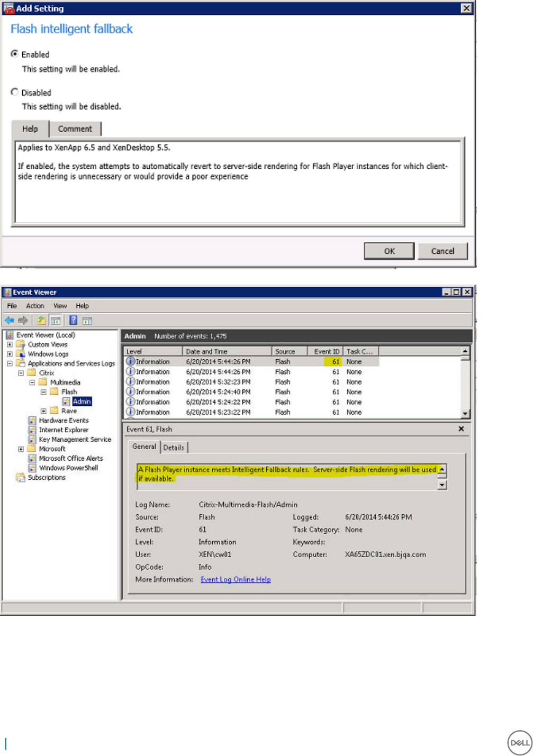
Task: Click the Back arrow in Event Viewer toolbar
Action: pos(10,320)
